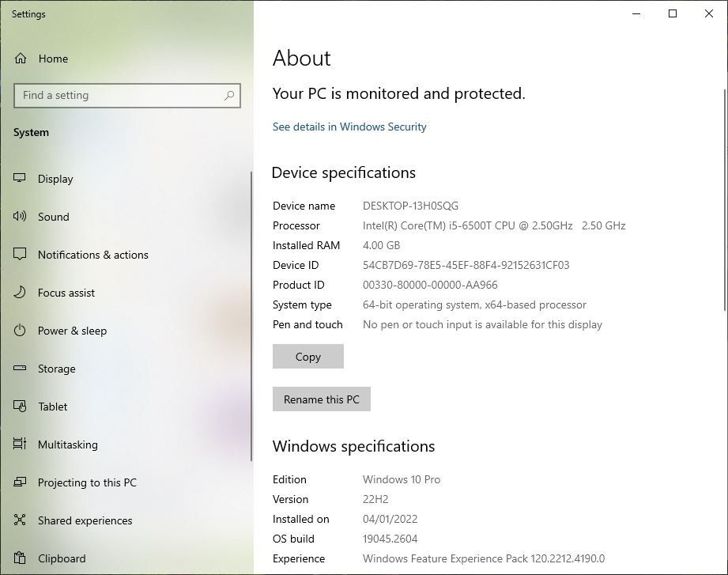Select the Device ID value
Viewport: 728px width, 575px height.
click(466, 265)
